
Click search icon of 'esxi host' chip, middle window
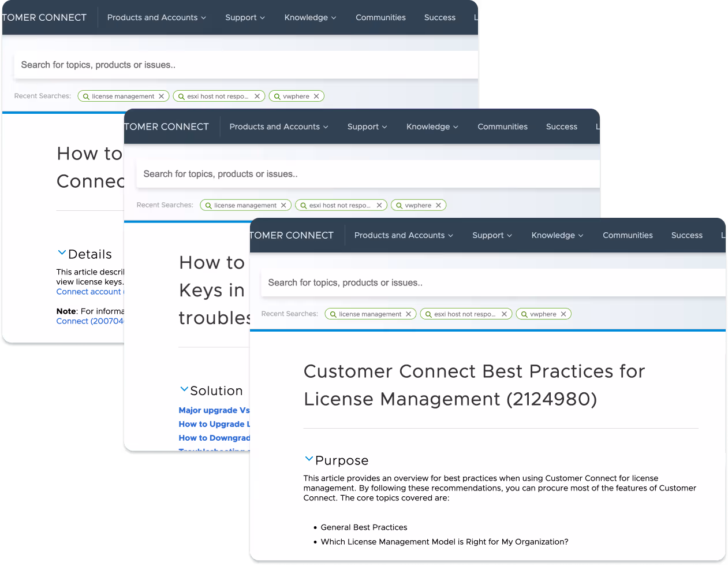pyautogui.click(x=304, y=206)
